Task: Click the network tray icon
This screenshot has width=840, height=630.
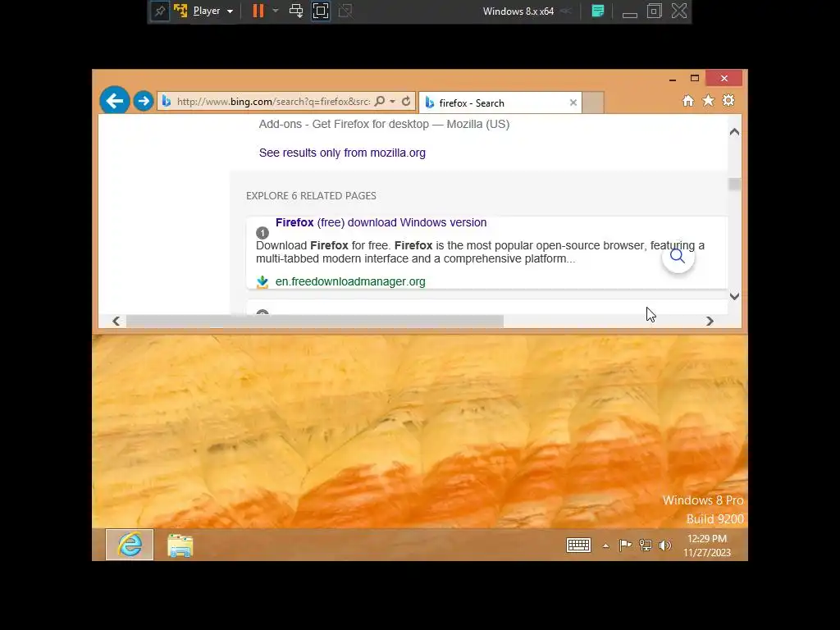Action: tap(646, 546)
